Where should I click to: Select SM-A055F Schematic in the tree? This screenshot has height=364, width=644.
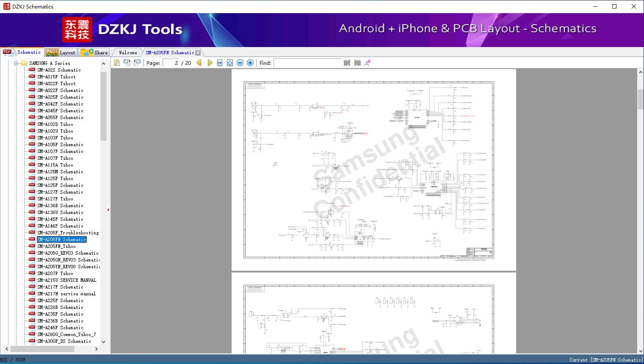[60, 117]
